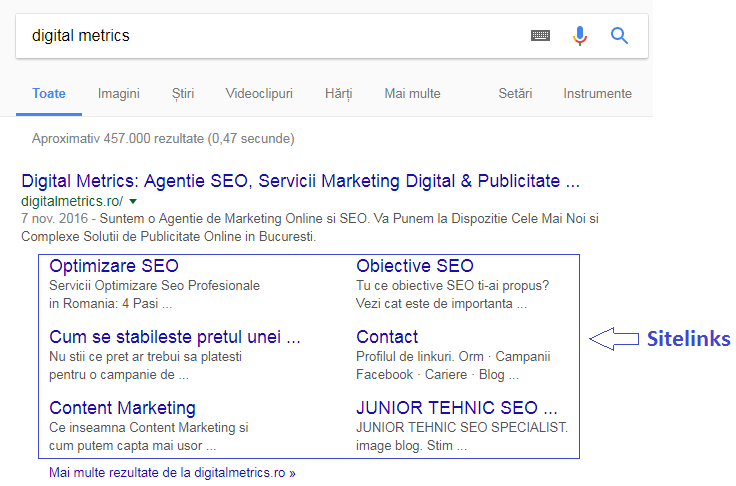Screen dimensions: 736x486
Task: Open the Content Marketing sitelink
Action: click(122, 408)
